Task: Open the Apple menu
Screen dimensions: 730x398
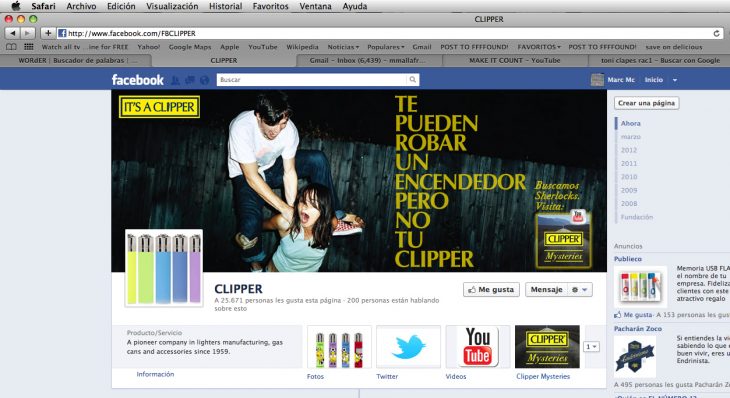Action: [x=16, y=6]
